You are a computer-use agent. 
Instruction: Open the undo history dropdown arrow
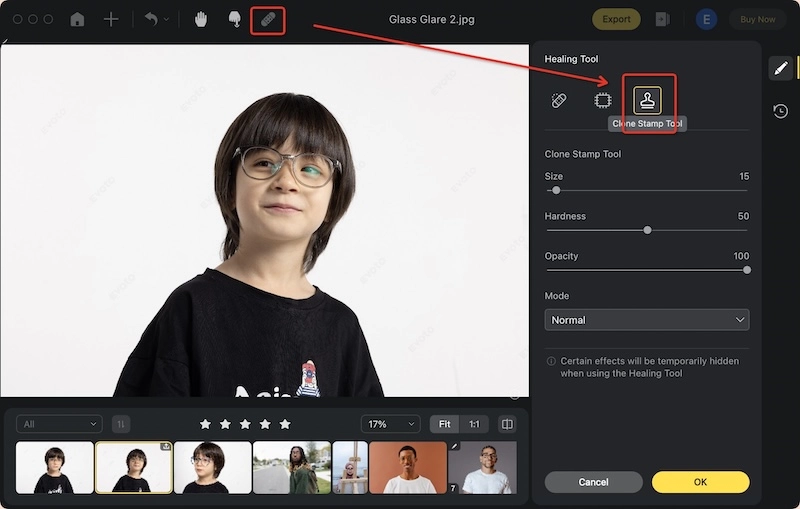tap(166, 20)
